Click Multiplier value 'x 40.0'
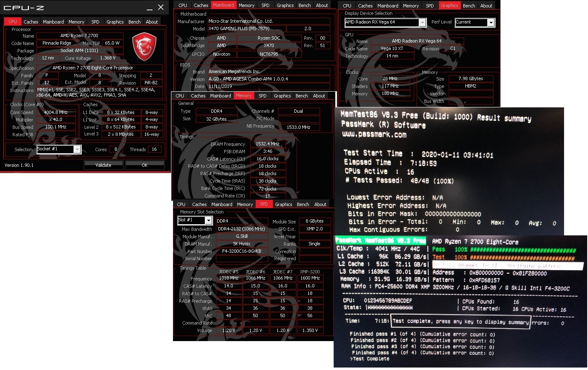Image resolution: width=588 pixels, height=370 pixels. point(56,120)
